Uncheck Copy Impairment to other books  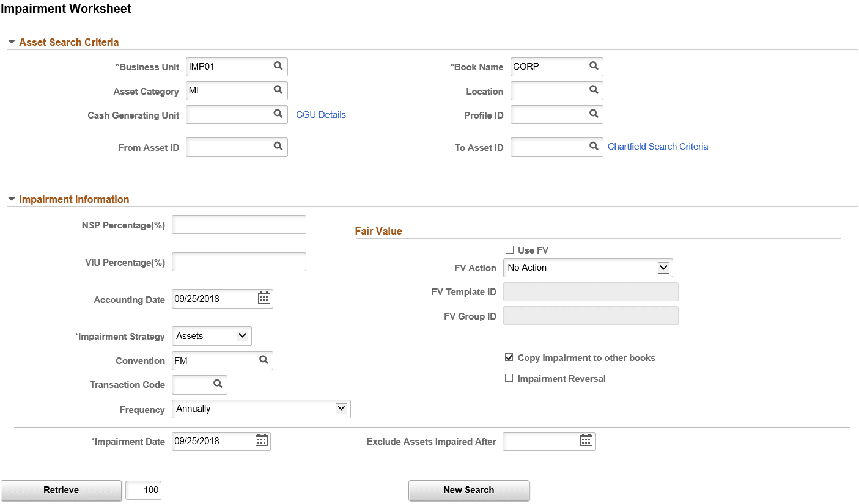(x=509, y=357)
